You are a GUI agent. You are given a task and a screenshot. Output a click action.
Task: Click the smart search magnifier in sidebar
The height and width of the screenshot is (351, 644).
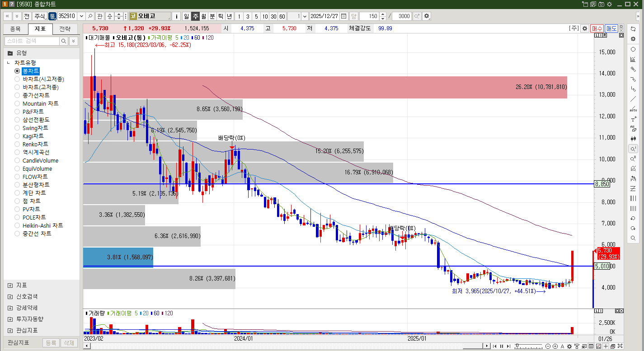pyautogui.click(x=64, y=41)
